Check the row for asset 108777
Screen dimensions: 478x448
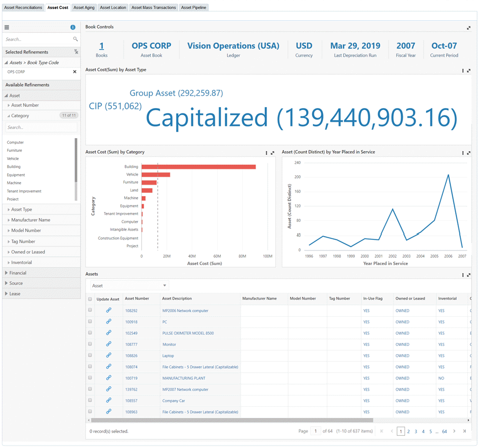click(x=90, y=344)
